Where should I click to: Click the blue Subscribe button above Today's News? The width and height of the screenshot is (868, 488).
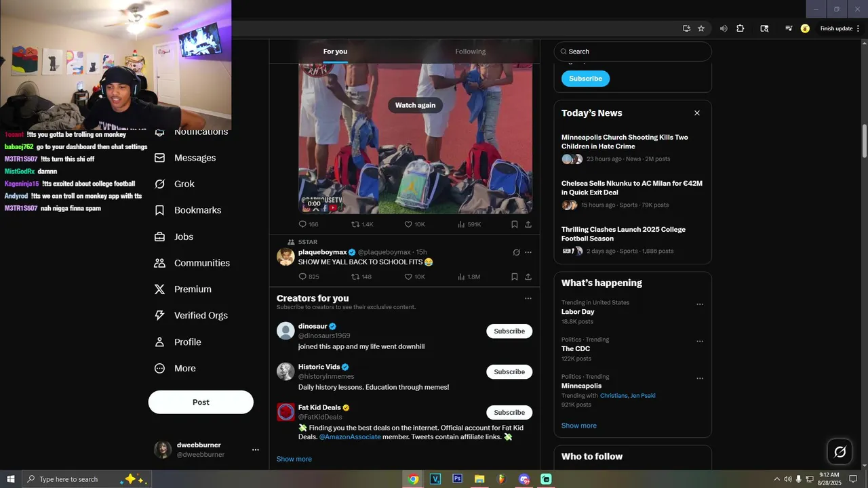click(586, 79)
